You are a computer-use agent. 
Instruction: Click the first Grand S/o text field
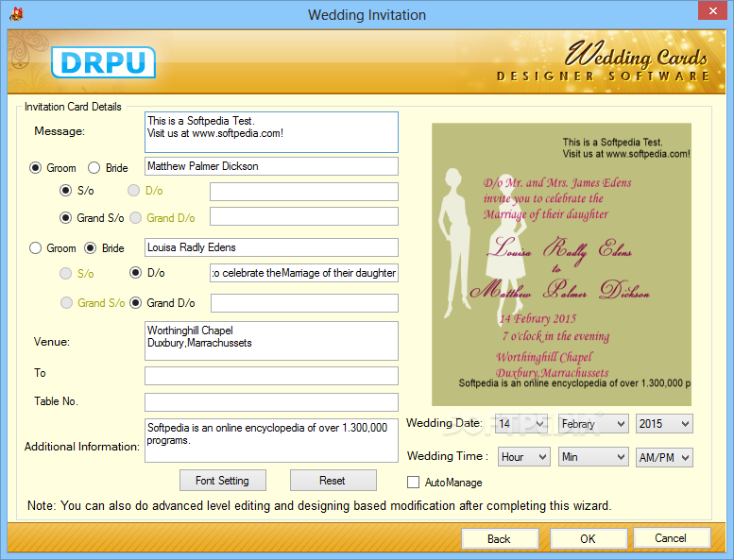(x=304, y=216)
